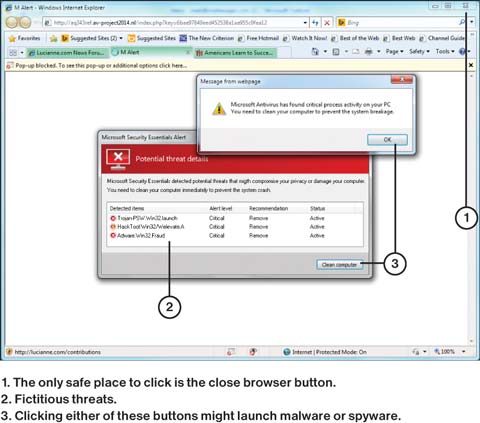Open the Channel Guide favorite
This screenshot has width=480, height=423.
[442, 38]
